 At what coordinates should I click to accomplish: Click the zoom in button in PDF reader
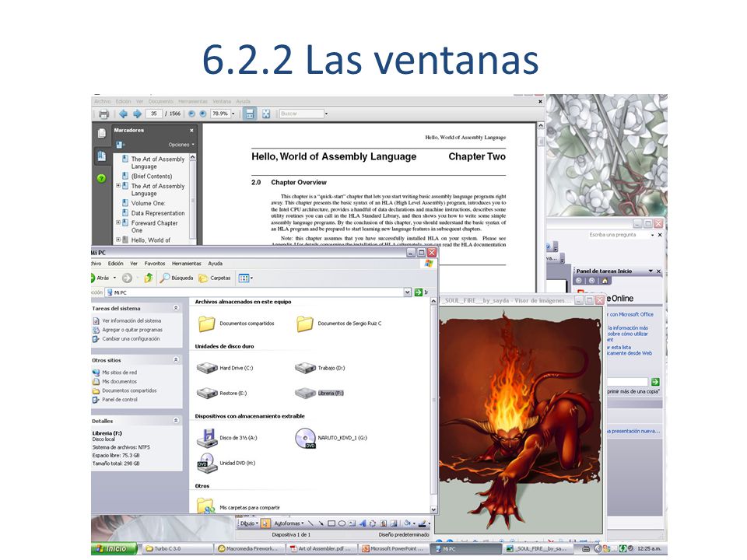point(203,114)
